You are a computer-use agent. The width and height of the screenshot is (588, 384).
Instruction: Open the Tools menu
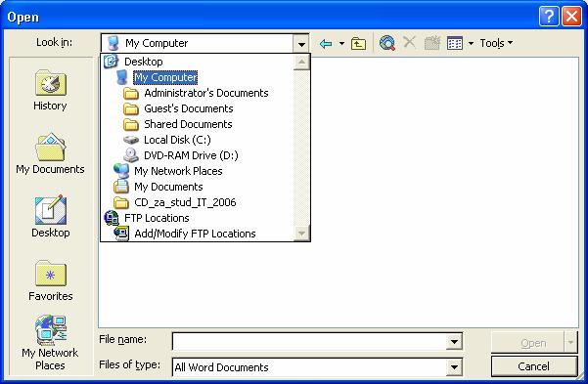496,43
